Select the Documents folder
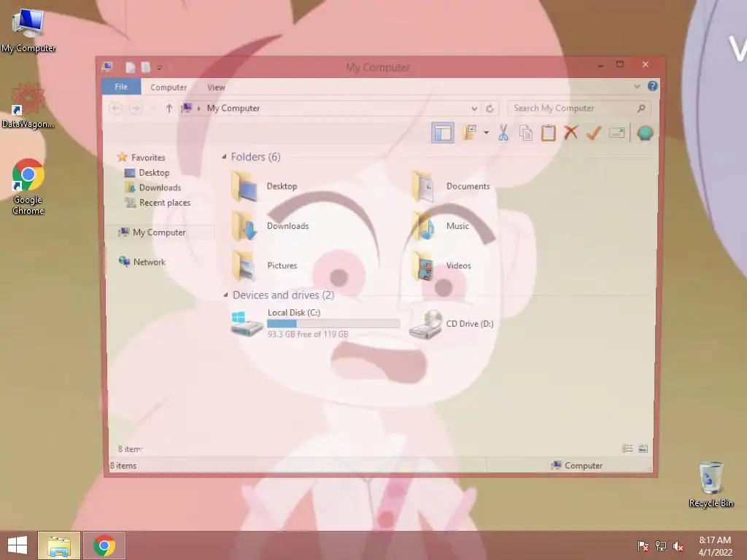747x560 pixels. pos(451,186)
